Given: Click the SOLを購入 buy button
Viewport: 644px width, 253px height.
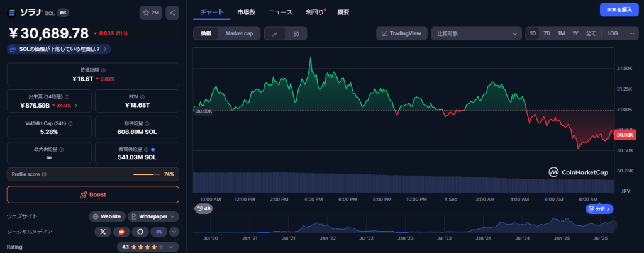Looking at the screenshot, I should click(619, 9).
